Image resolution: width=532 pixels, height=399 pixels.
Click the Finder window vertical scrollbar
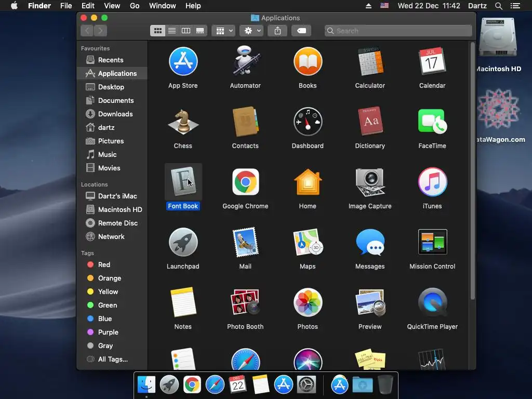click(473, 170)
